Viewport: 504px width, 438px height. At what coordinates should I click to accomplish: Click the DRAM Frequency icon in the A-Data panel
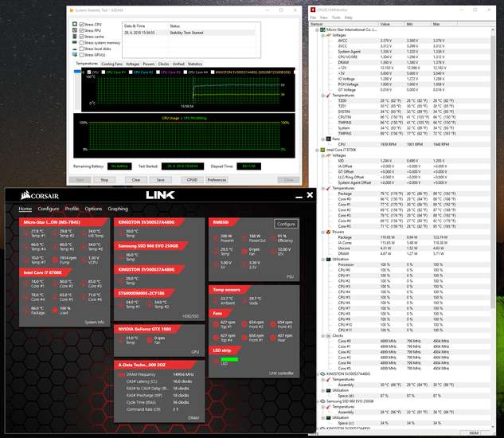(x=121, y=374)
